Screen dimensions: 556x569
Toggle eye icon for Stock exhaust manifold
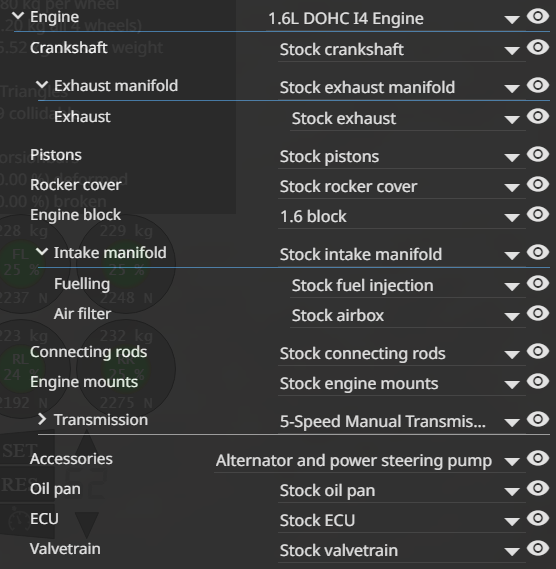pos(537,85)
